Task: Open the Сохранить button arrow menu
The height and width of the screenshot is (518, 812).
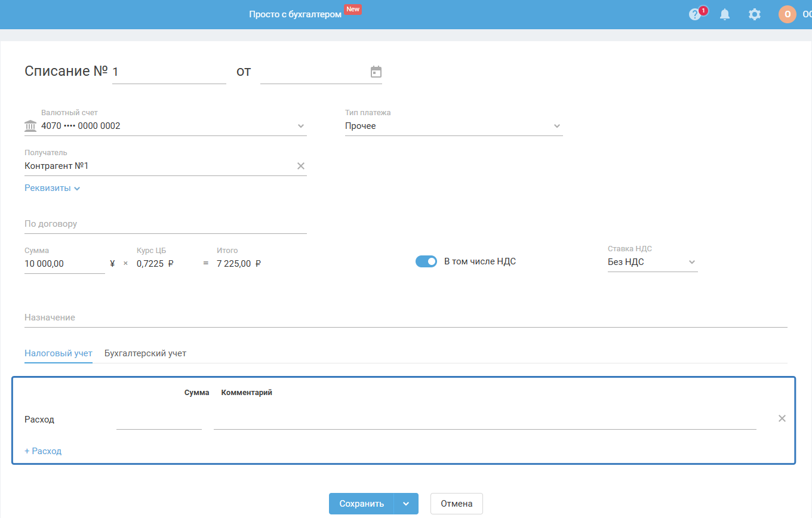Action: point(406,504)
